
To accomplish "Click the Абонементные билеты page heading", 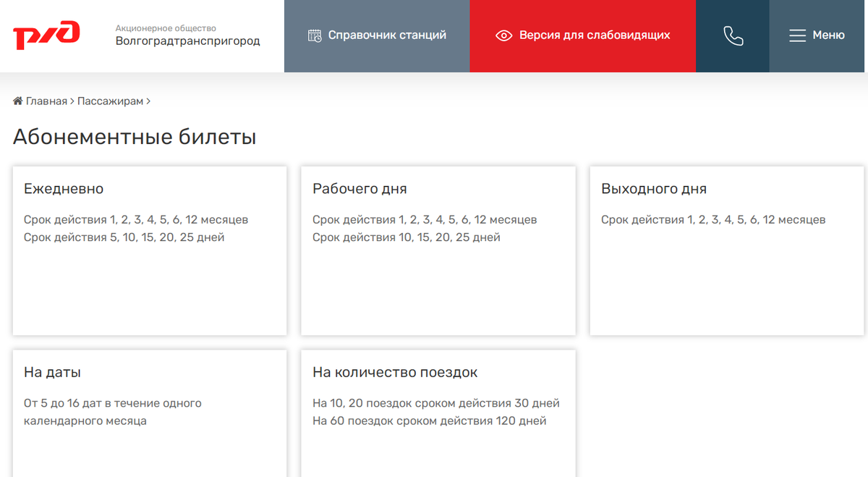I will (x=135, y=137).
